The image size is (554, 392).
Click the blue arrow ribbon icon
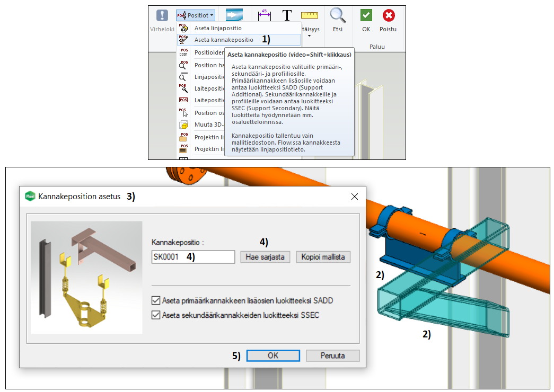[x=233, y=15]
